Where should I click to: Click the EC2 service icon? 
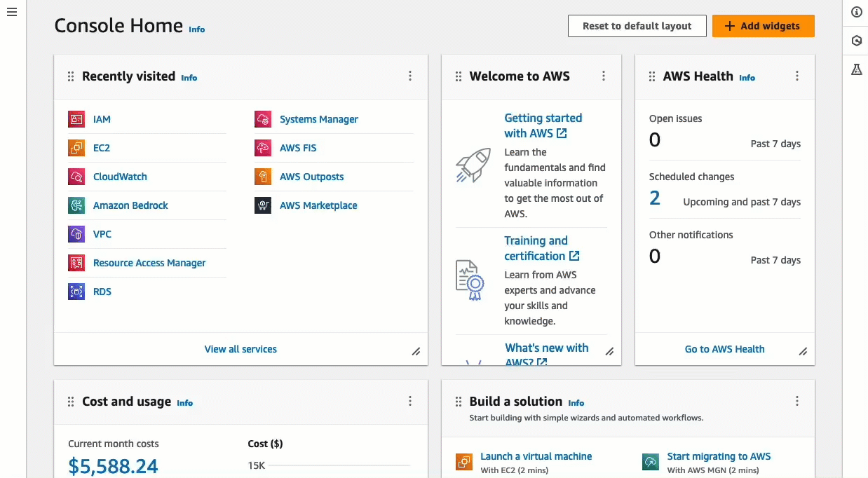coord(76,148)
